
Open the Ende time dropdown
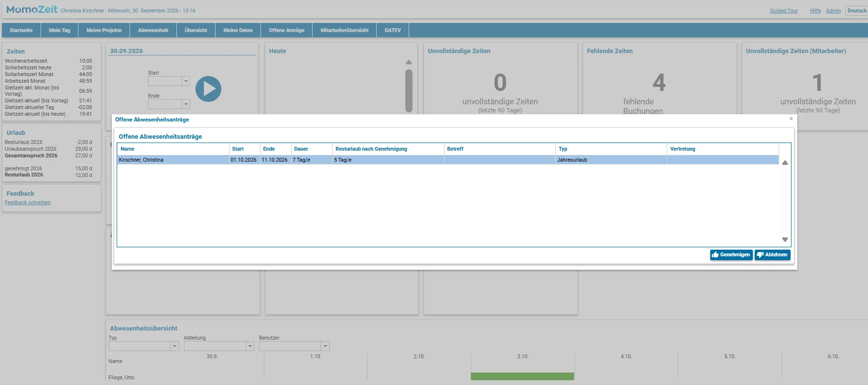click(186, 104)
